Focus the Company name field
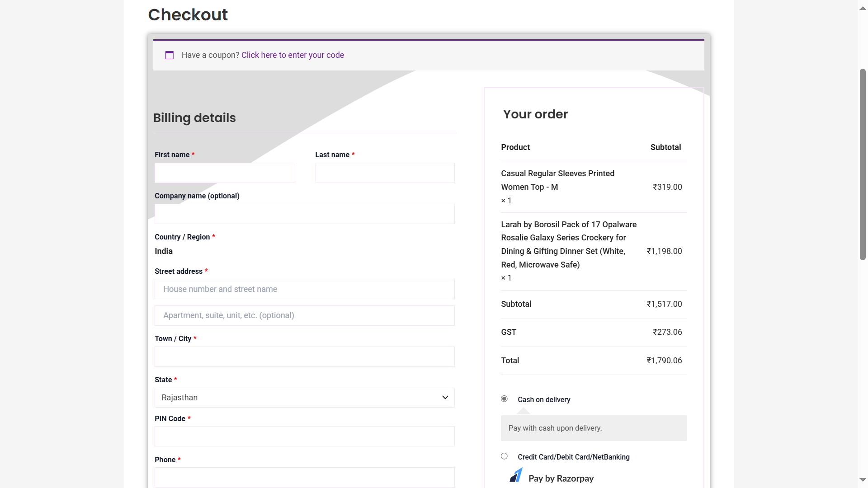868x488 pixels. tap(304, 214)
